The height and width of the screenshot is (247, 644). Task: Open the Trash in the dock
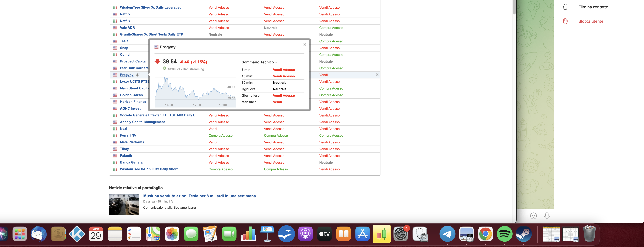(x=590, y=234)
